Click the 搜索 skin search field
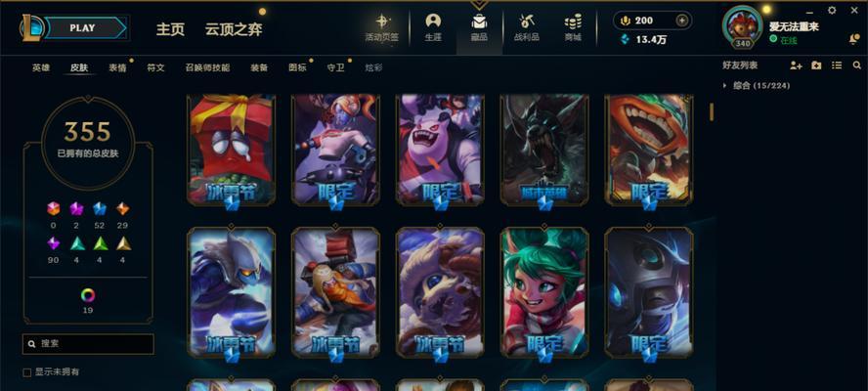This screenshot has height=391, width=868. coord(88,344)
